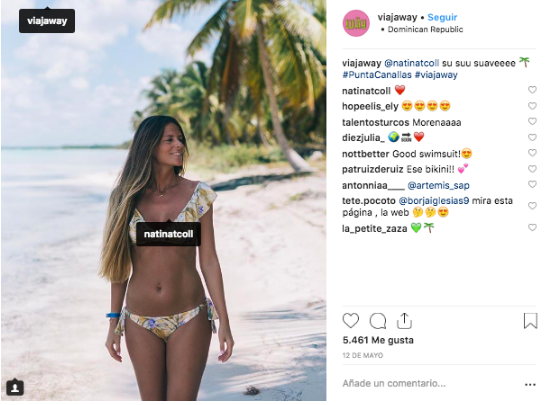This screenshot has height=405, width=558.
Task: Share the post with the share icon
Action: click(x=404, y=321)
